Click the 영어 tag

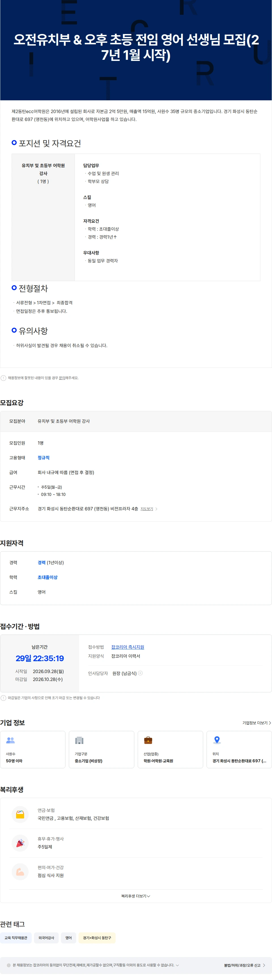(69, 938)
